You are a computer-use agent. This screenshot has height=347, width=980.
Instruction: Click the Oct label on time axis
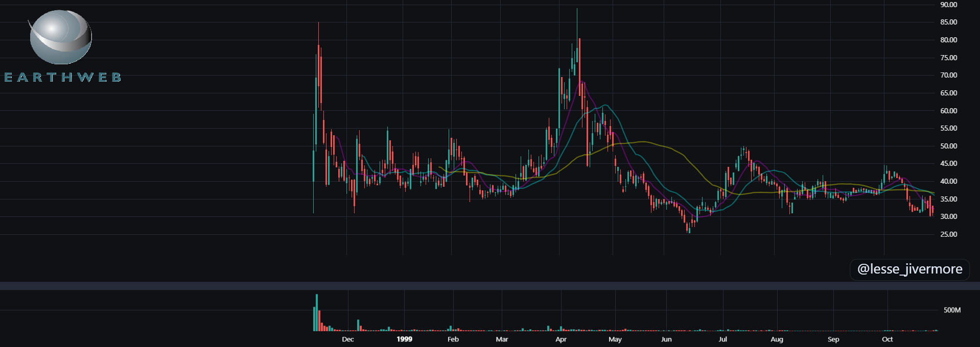tap(888, 339)
